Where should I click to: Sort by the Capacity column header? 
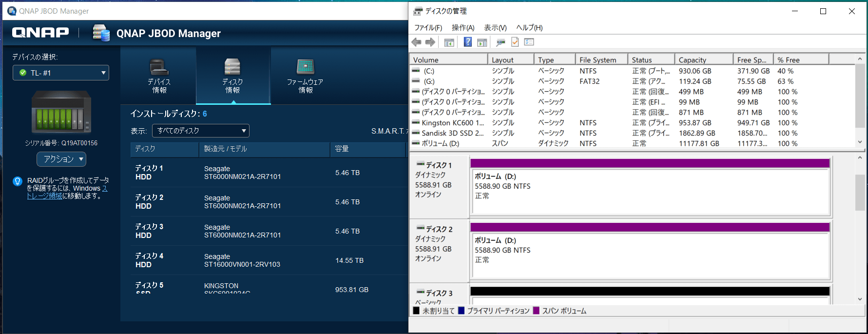click(704, 60)
